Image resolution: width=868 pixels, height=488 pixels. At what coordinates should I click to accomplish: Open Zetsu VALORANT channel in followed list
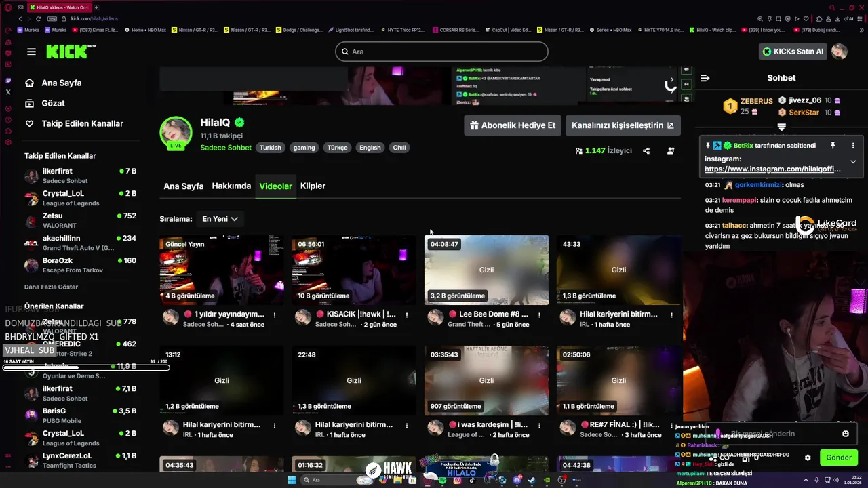pos(80,220)
